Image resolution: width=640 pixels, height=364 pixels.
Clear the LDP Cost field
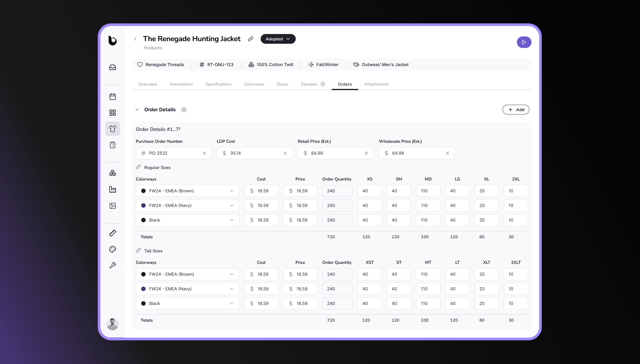pos(285,153)
